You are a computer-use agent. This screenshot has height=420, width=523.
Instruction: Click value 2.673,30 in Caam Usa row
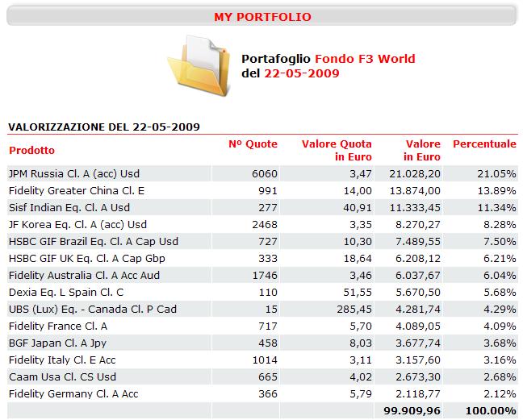pyautogui.click(x=418, y=377)
